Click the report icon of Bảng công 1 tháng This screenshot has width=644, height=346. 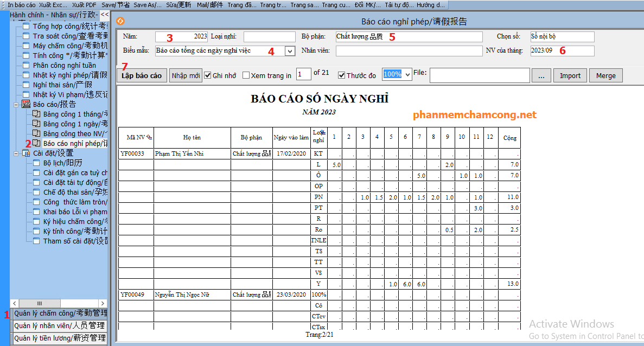36,114
